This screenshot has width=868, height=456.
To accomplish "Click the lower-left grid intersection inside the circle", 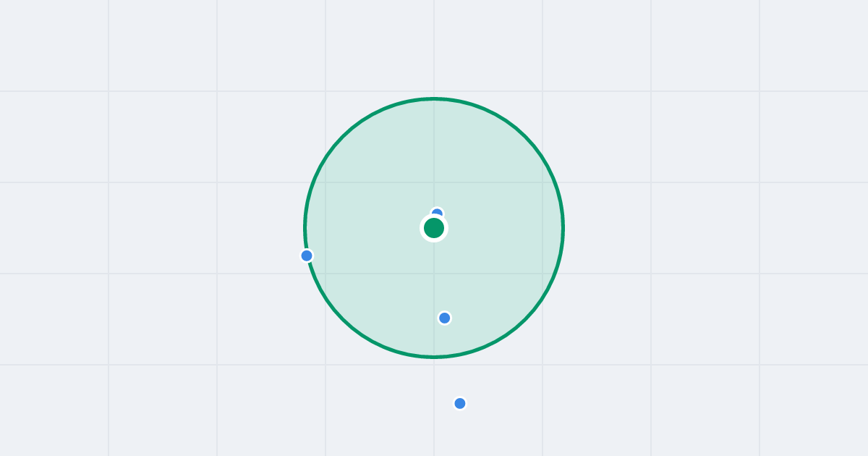I will click(325, 274).
